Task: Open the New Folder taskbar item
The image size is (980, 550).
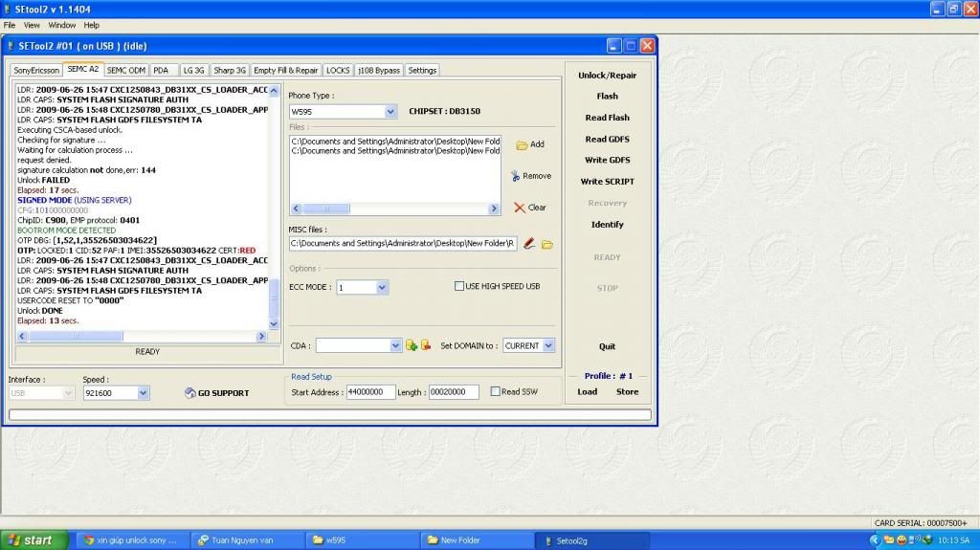Action: click(x=477, y=540)
